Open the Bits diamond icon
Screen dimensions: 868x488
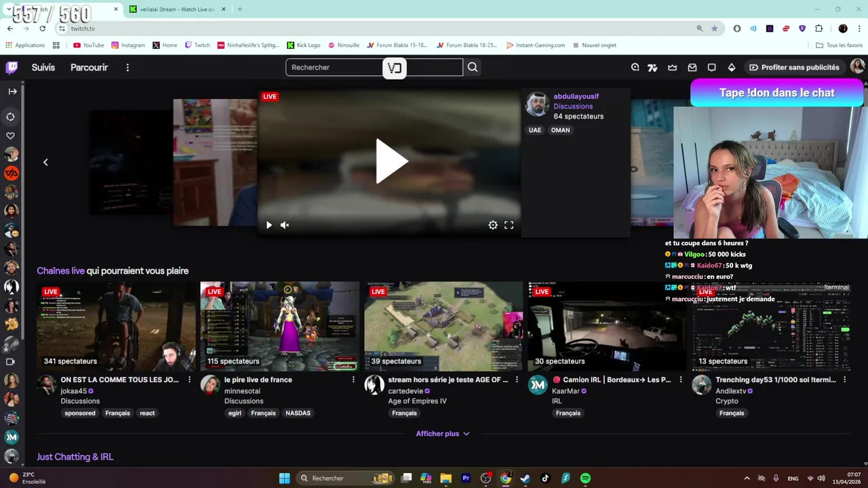click(x=731, y=67)
